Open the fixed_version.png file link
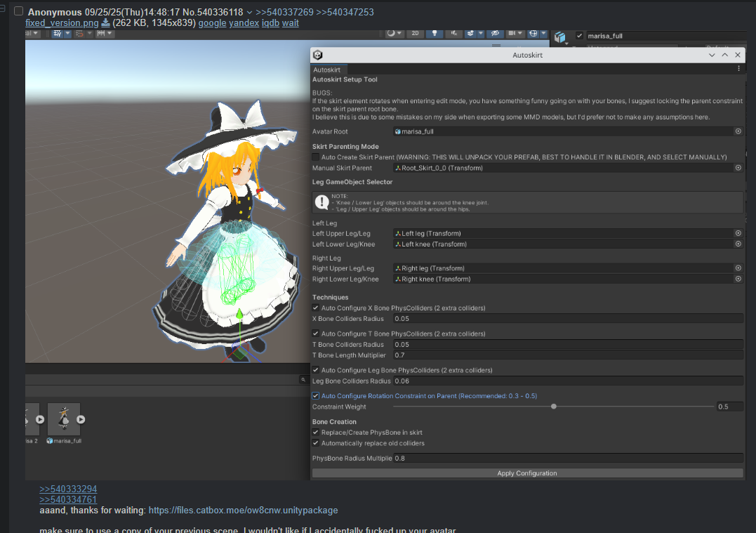Image resolution: width=756 pixels, height=533 pixels. [x=62, y=22]
